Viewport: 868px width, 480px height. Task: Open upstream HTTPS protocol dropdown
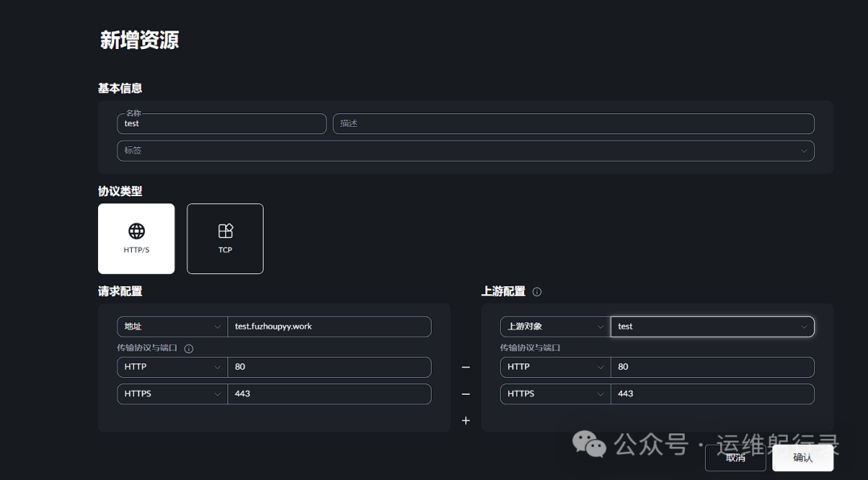[x=555, y=394]
